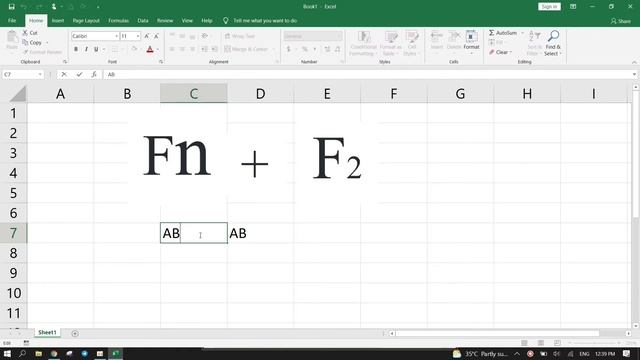Click the Copy button in Clipboard group
The height and width of the screenshot is (360, 640).
coord(32,42)
